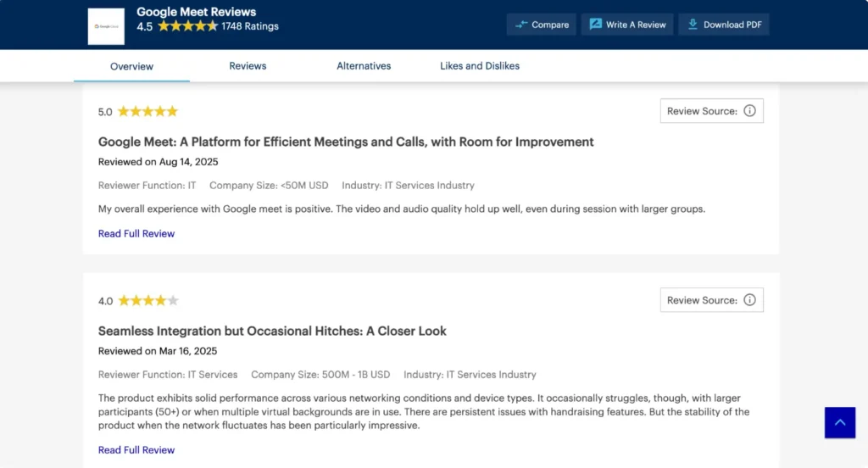Click the 4.0 rating number
The width and height of the screenshot is (868, 468).
(x=105, y=301)
